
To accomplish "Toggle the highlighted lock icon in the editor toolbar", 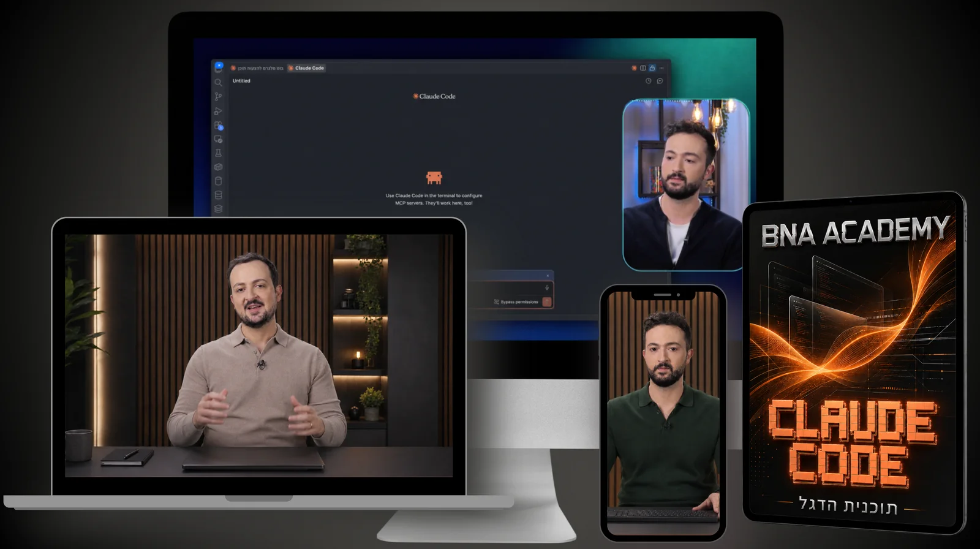I will (652, 68).
